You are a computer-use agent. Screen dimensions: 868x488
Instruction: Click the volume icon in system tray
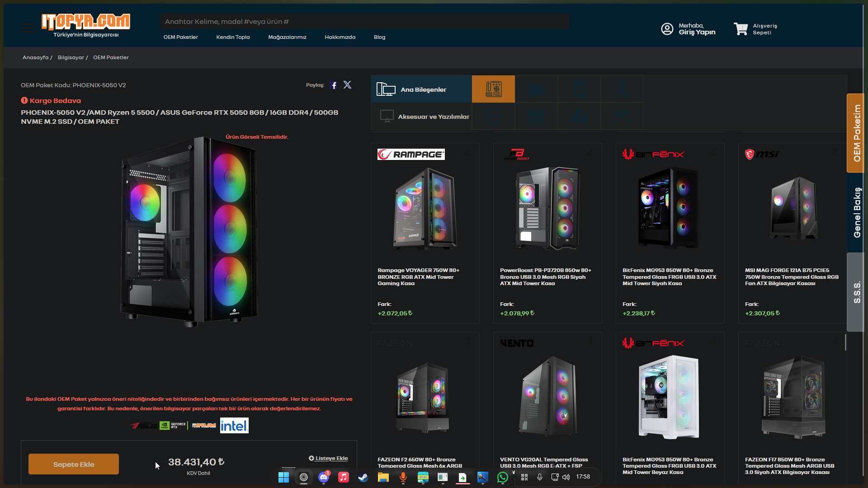pos(566,477)
